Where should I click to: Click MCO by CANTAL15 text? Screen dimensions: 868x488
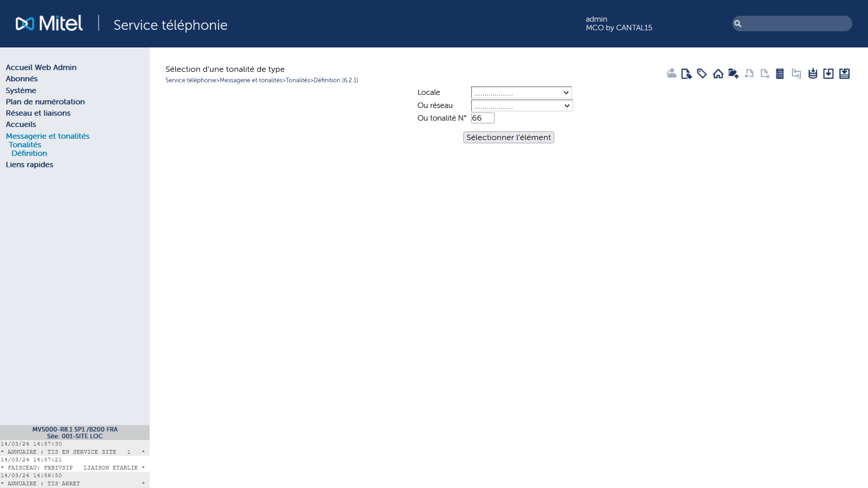coord(619,28)
